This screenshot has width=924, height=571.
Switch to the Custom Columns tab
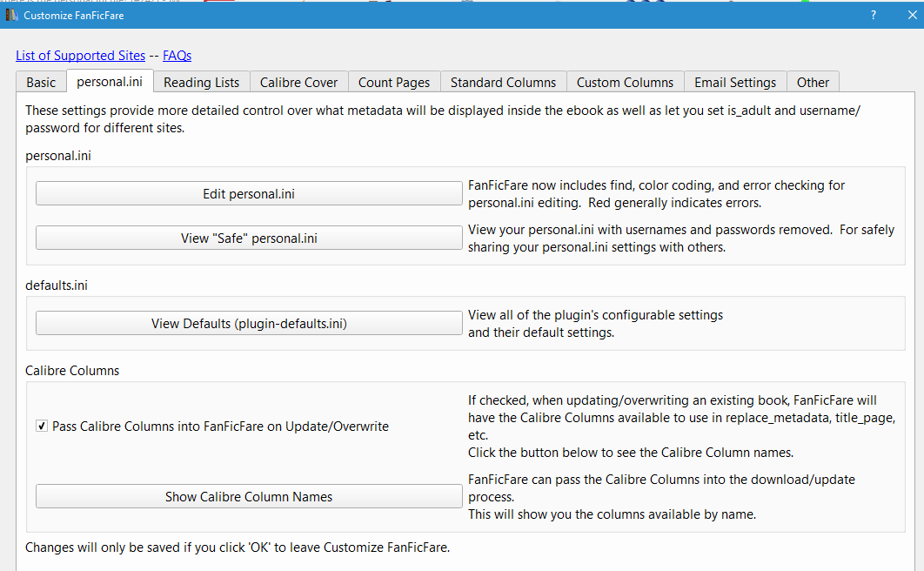625,83
